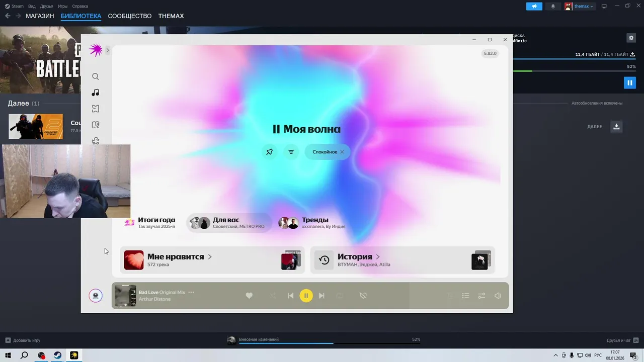Go back with Steam back arrow

pyautogui.click(x=8, y=16)
